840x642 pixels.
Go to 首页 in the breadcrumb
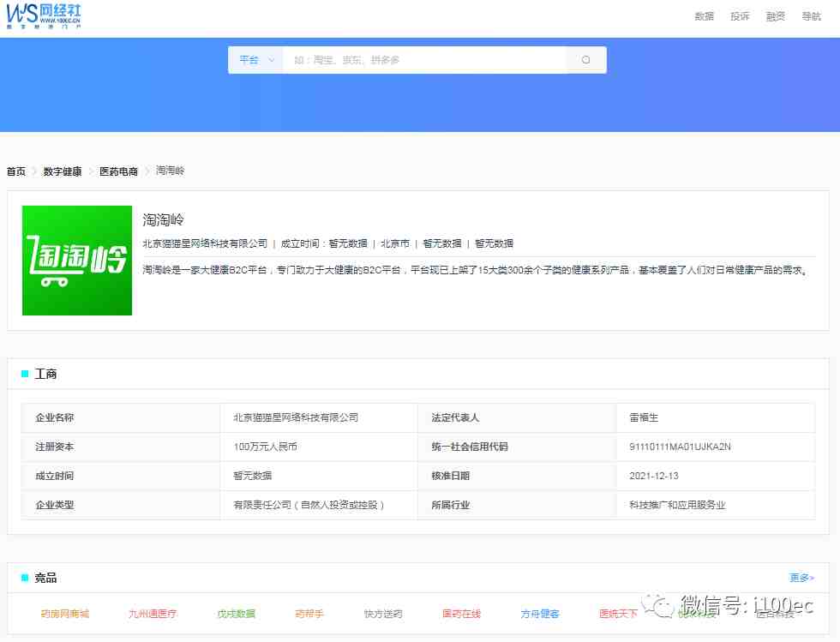click(x=16, y=171)
